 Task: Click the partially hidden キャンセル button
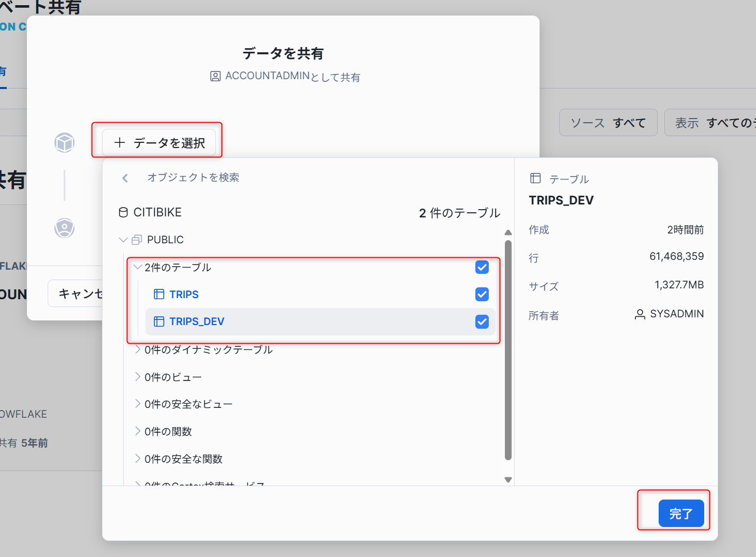pyautogui.click(x=75, y=294)
